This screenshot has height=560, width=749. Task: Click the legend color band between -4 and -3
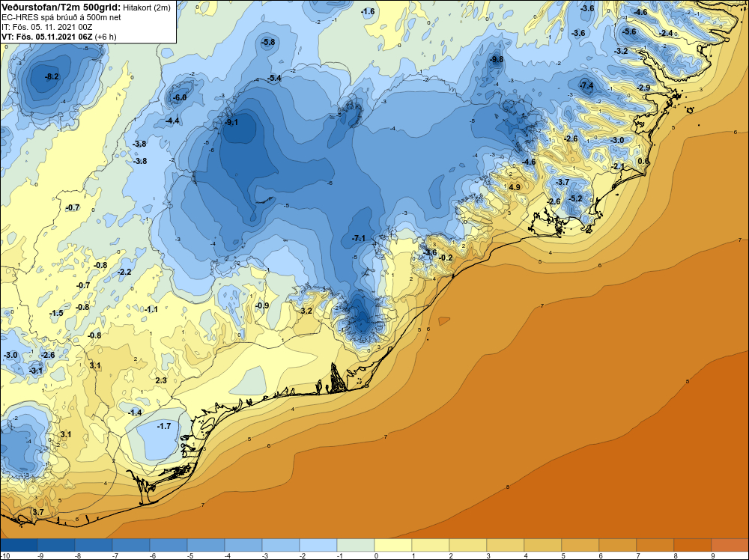[243, 545]
